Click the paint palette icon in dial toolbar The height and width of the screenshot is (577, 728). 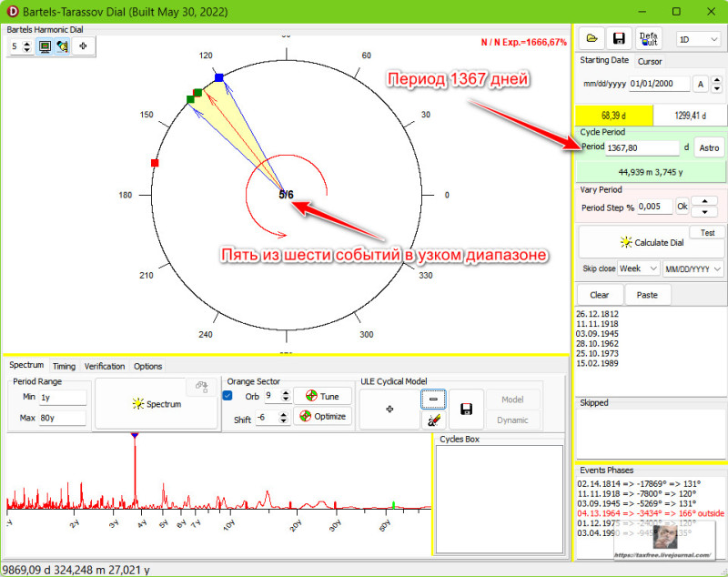pyautogui.click(x=62, y=46)
